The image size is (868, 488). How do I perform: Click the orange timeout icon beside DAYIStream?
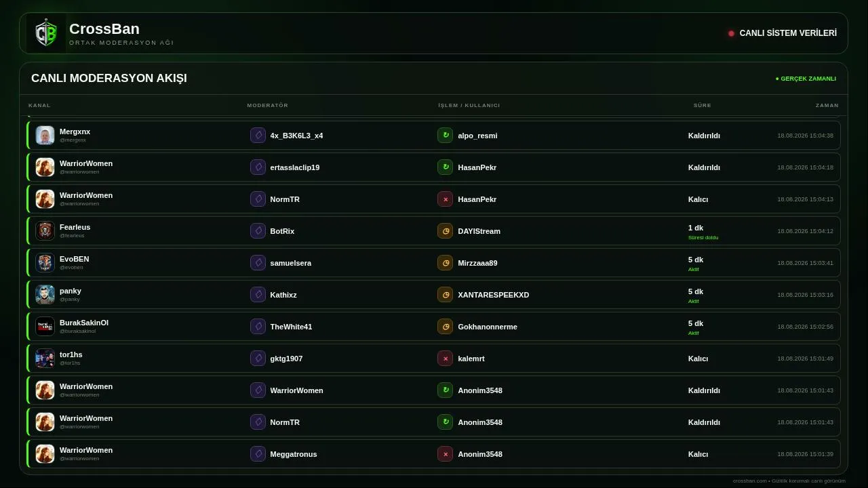pyautogui.click(x=445, y=231)
